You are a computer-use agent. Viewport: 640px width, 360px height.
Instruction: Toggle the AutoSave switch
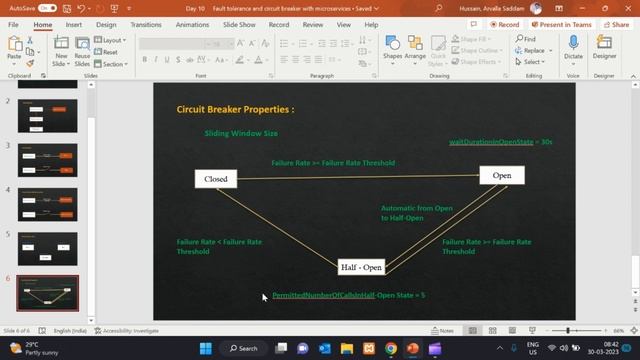pyautogui.click(x=47, y=8)
